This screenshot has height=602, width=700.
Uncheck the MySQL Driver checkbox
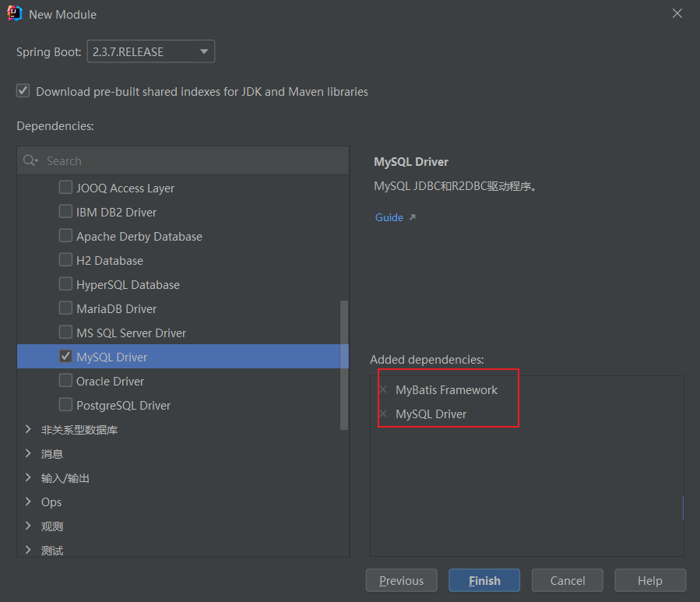66,357
